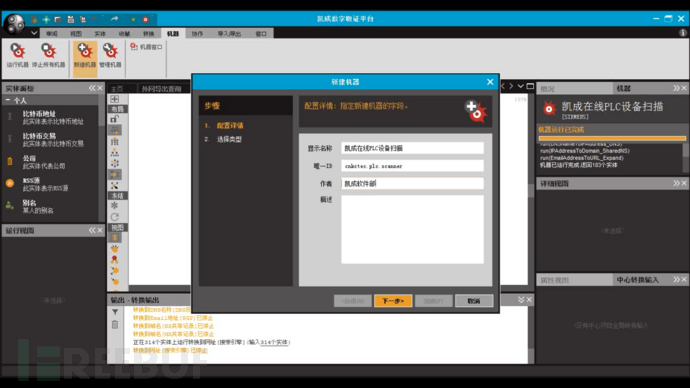Open the 窗口 ribbon tab
690x388 pixels.
(x=261, y=33)
